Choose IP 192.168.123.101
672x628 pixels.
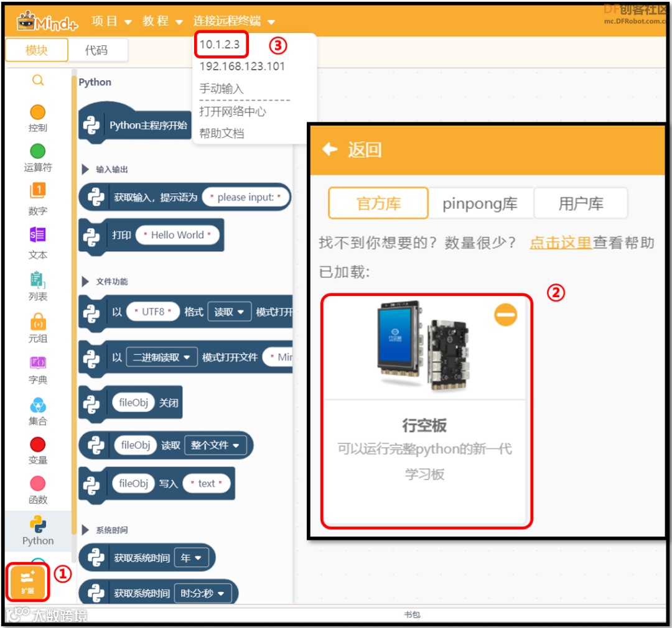[242, 67]
